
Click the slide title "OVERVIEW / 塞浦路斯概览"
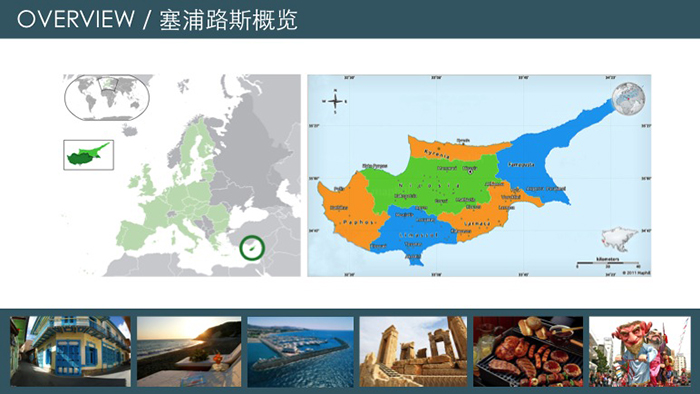point(157,20)
